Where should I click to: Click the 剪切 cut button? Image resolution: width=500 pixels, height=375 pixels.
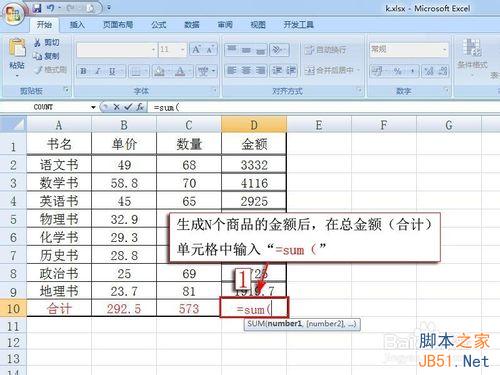click(x=47, y=43)
